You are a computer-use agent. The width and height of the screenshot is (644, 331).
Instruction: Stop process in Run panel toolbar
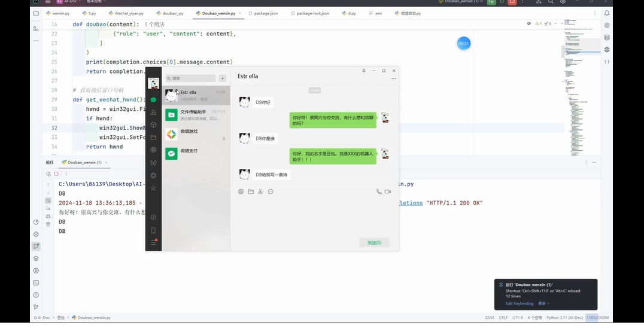57,174
